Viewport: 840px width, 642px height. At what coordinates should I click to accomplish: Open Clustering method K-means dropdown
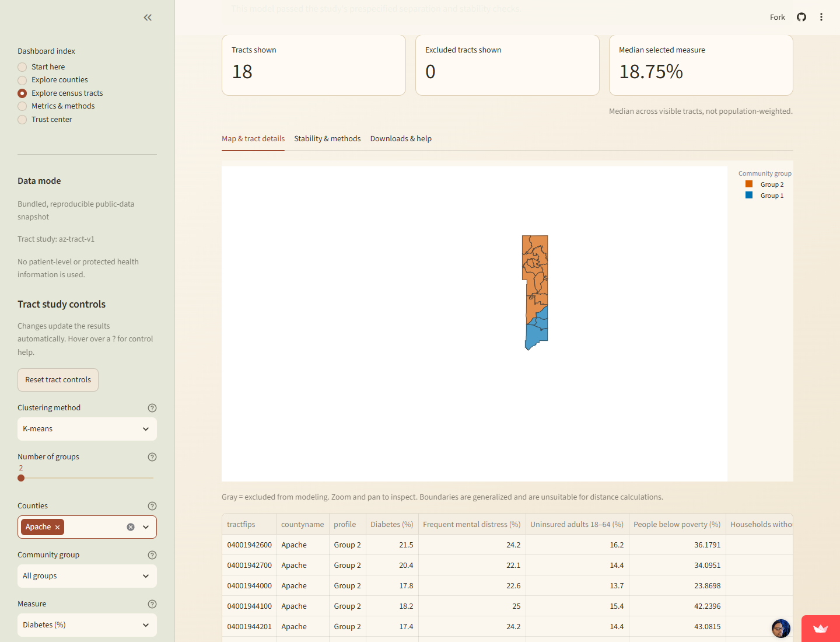click(x=87, y=429)
